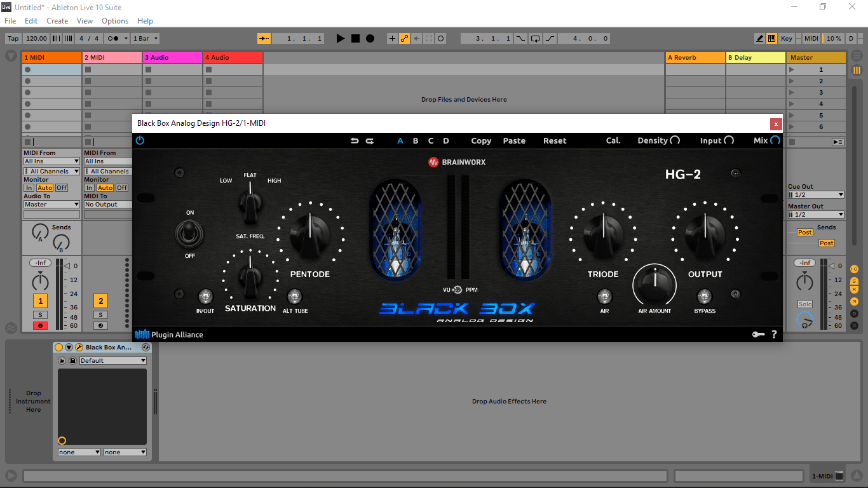Click the Tap tempo button
The width and height of the screenshot is (868, 488).
13,39
